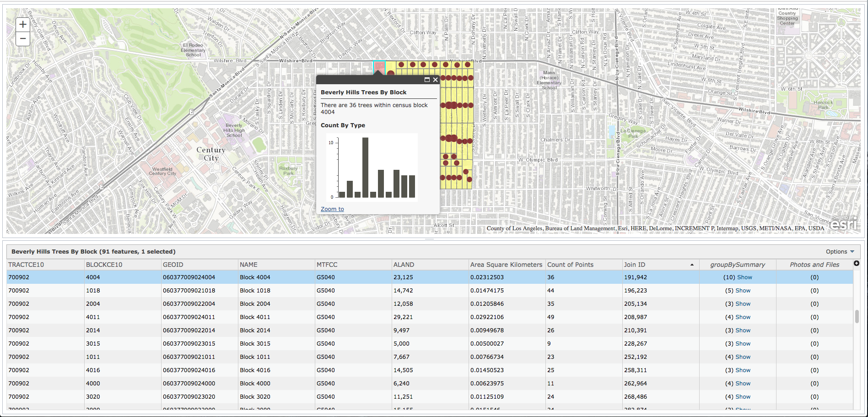Select the Block 4011 table row
Screen dimensions: 868x417
255,317
